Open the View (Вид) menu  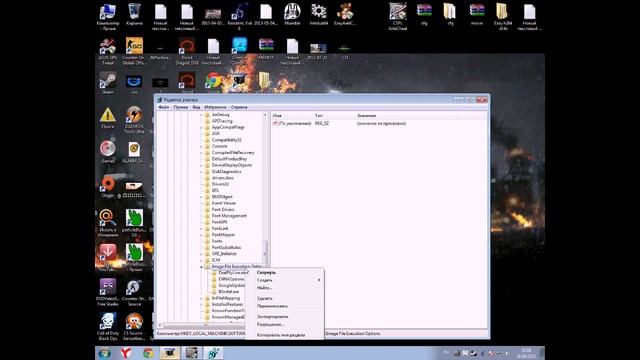196,107
